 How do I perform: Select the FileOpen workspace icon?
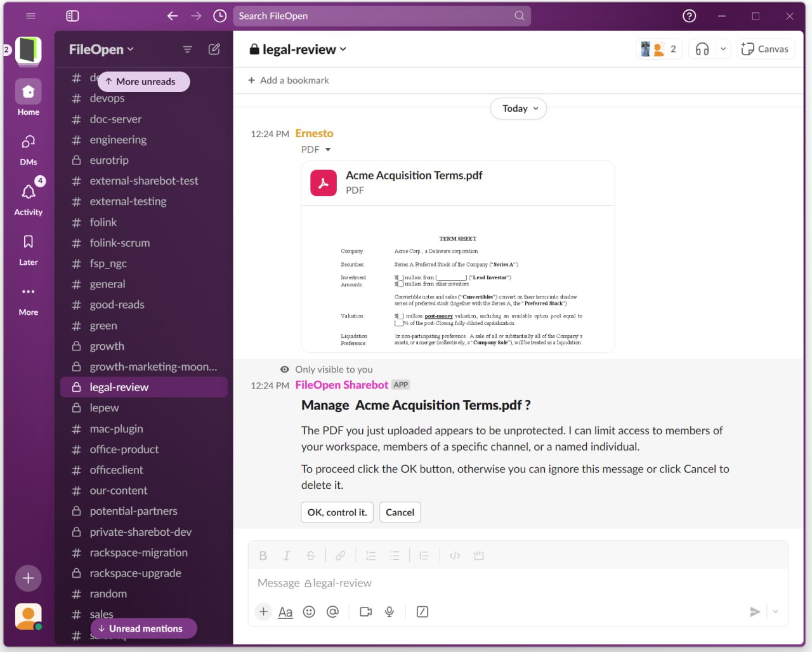point(29,50)
